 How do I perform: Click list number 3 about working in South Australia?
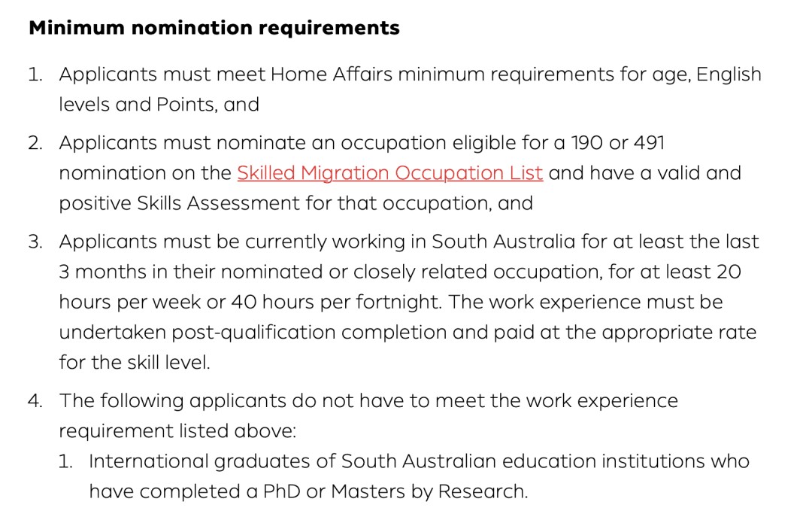[35, 242]
